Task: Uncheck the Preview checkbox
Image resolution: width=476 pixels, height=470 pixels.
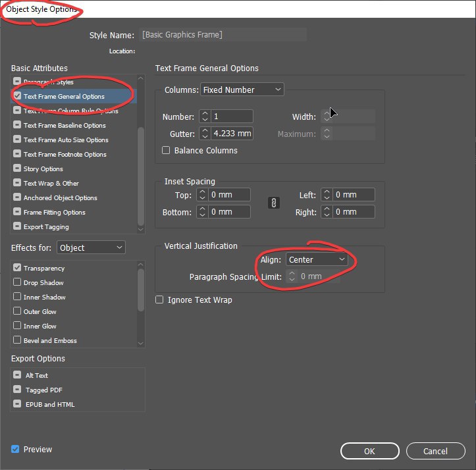Action: tap(15, 449)
